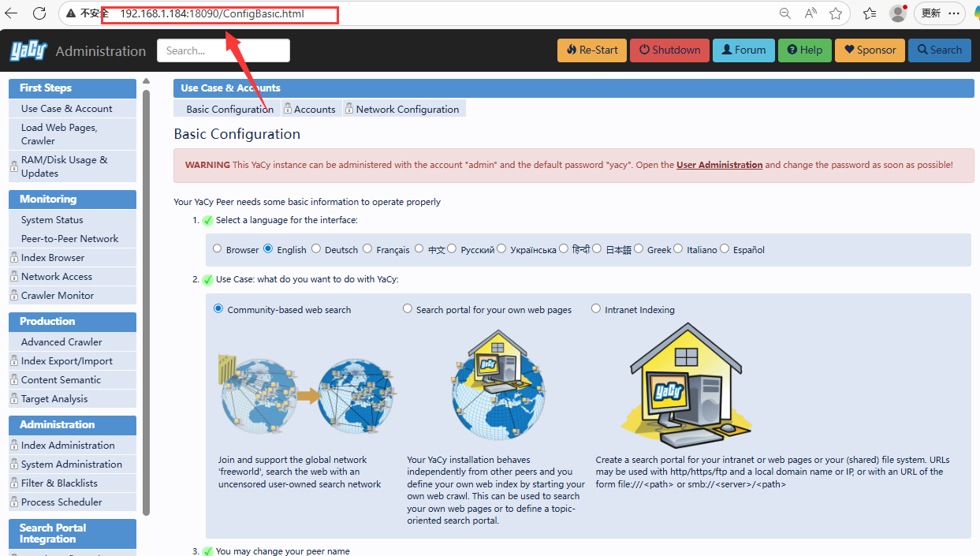Choose Italiano as the interface language
The width and height of the screenshot is (980, 556).
point(678,249)
